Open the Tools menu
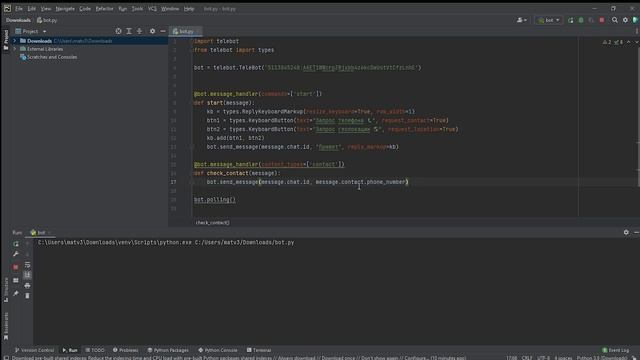Image resolution: width=640 pixels, height=360 pixels. (x=137, y=9)
